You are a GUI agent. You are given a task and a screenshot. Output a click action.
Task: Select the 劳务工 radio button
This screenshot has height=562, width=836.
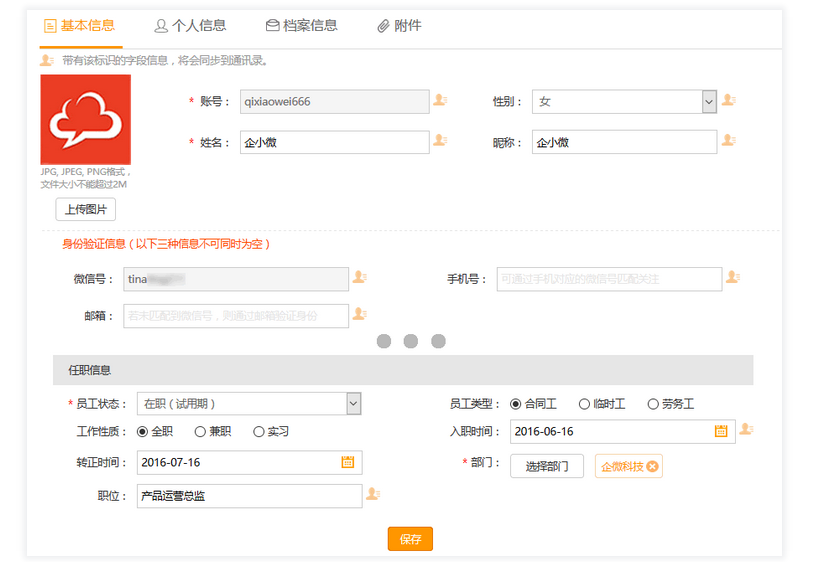click(x=653, y=404)
